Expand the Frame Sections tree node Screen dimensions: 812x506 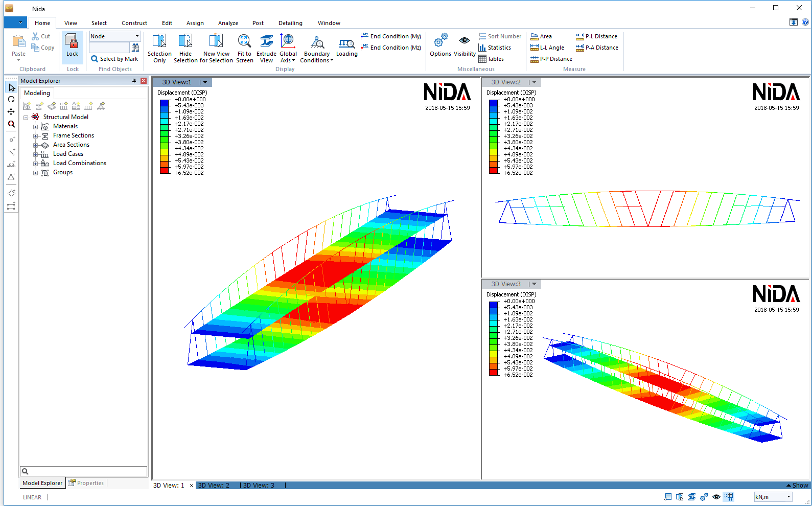36,136
